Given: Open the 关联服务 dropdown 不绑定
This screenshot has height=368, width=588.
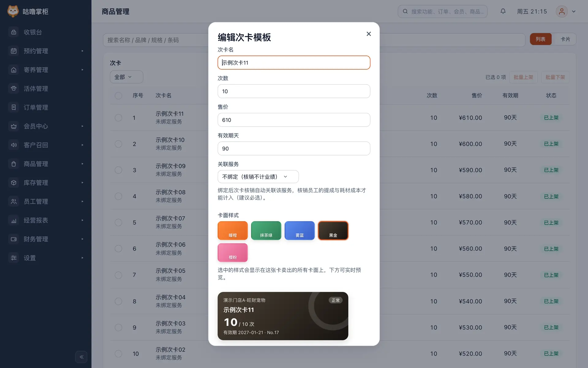Looking at the screenshot, I should click(x=258, y=177).
